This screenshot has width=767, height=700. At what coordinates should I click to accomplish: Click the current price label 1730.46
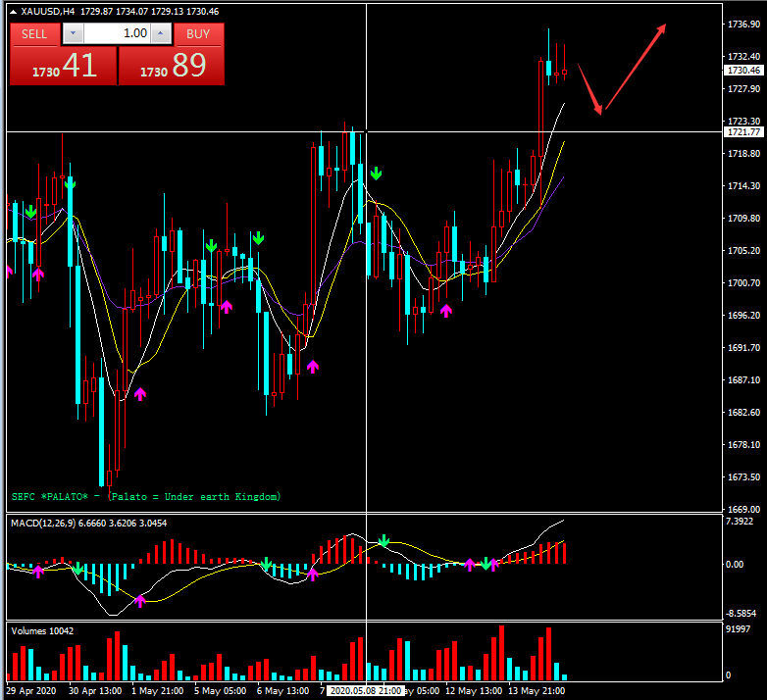(742, 71)
